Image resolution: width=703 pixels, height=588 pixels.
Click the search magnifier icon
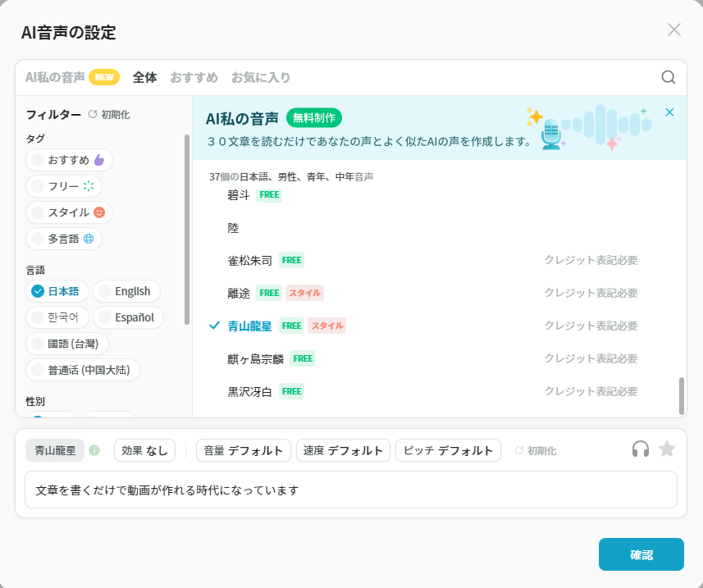669,77
